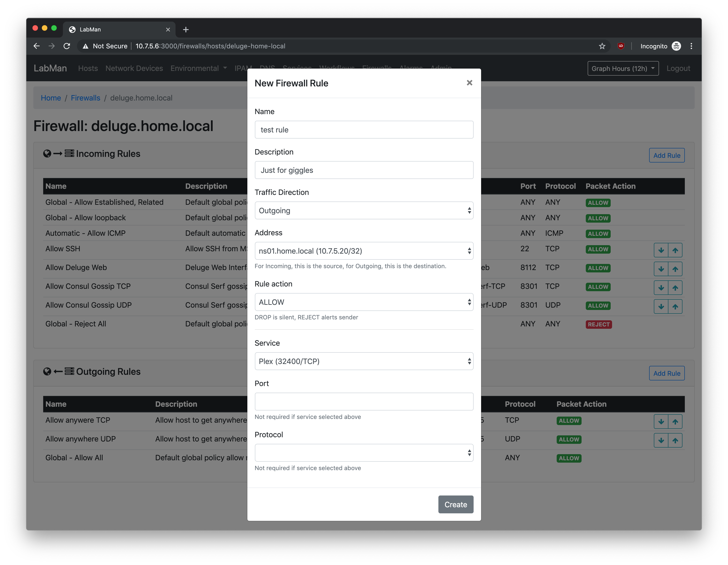Viewport: 728px width, 565px height.
Task: Bookmark this page with star icon
Action: tap(602, 46)
